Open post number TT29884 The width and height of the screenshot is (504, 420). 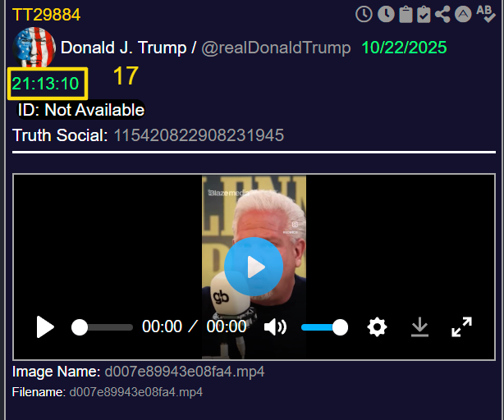[46, 15]
